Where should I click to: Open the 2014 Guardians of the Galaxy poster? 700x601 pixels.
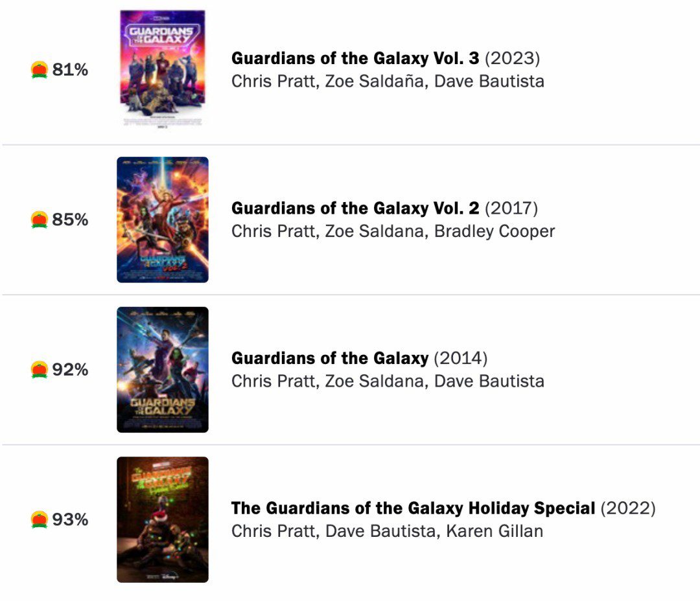163,369
